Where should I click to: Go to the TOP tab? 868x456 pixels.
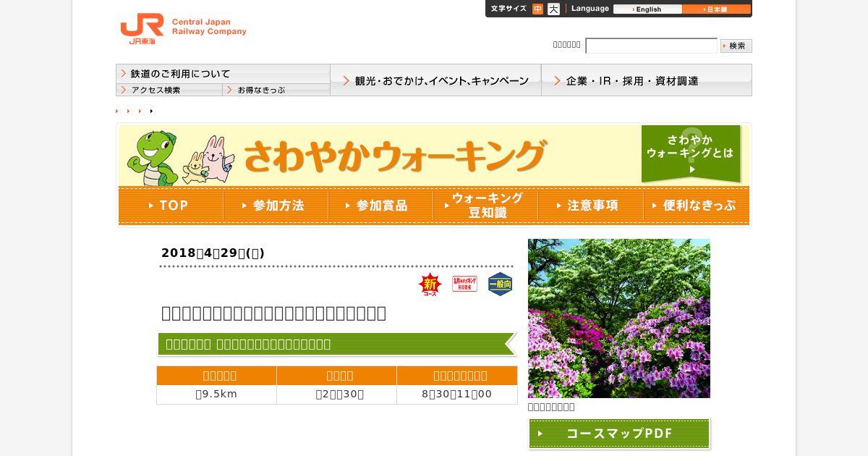click(171, 206)
